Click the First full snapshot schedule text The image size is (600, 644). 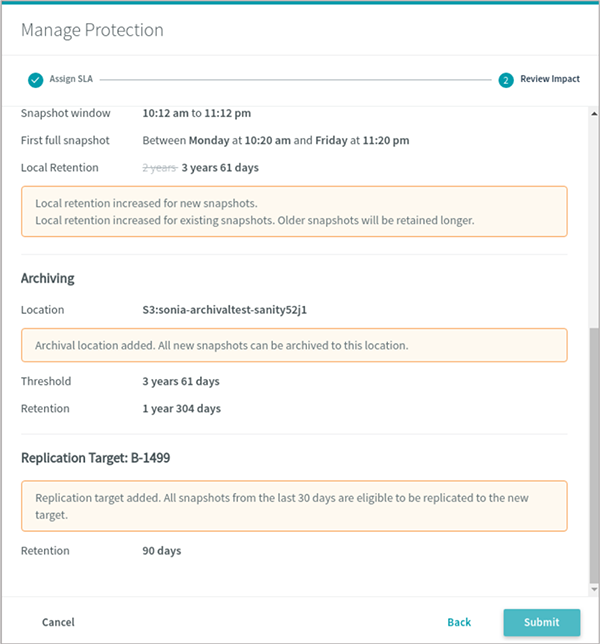276,140
